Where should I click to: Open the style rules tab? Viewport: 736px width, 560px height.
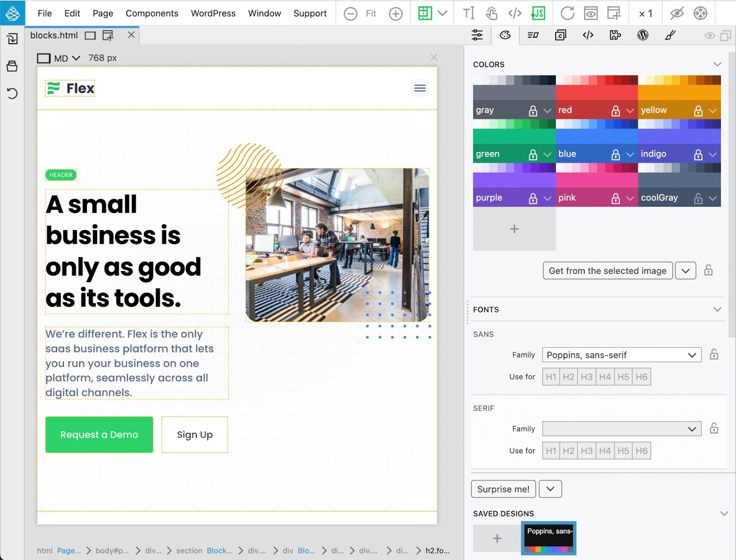click(x=533, y=35)
